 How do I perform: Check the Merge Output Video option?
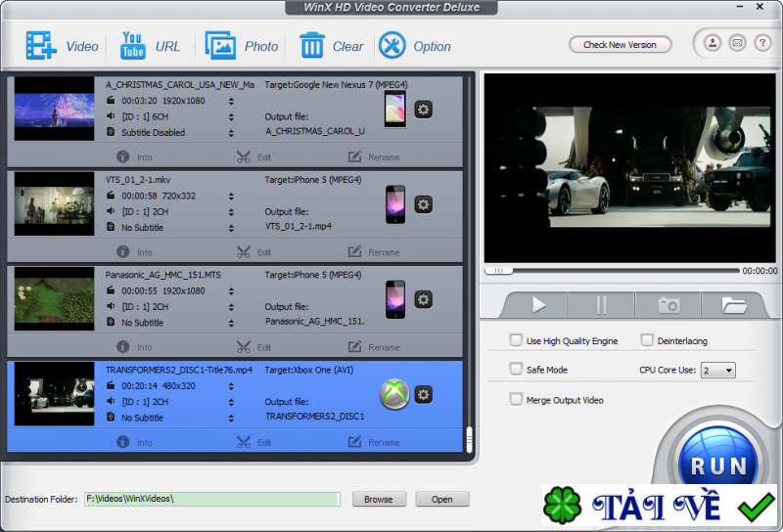[x=516, y=399]
